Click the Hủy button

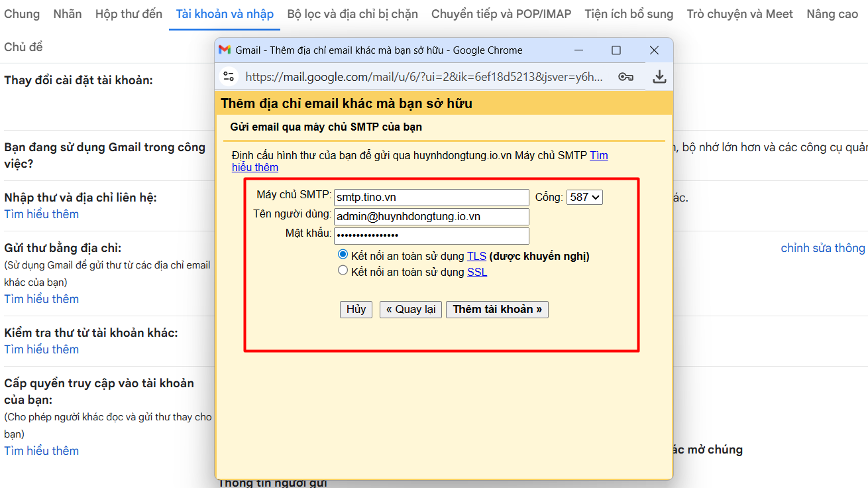point(356,310)
